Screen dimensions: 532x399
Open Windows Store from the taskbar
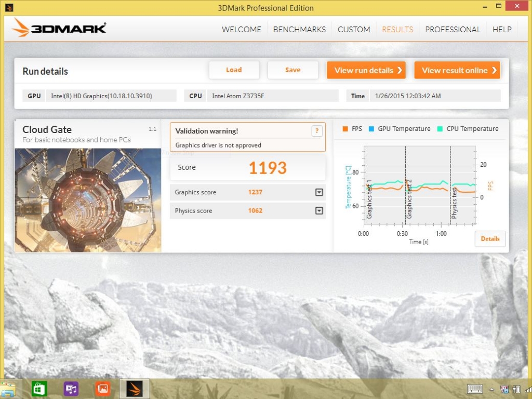(x=39, y=389)
